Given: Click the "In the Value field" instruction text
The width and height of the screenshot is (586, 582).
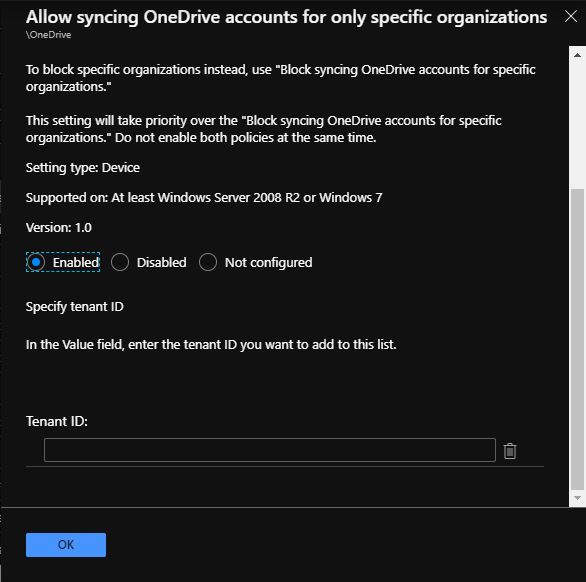Looking at the screenshot, I should click(211, 345).
